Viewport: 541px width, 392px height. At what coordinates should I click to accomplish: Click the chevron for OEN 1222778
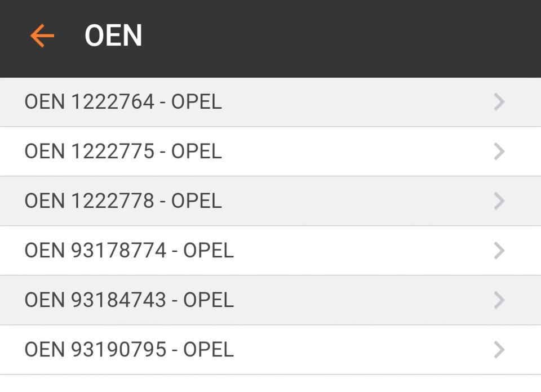[499, 201]
